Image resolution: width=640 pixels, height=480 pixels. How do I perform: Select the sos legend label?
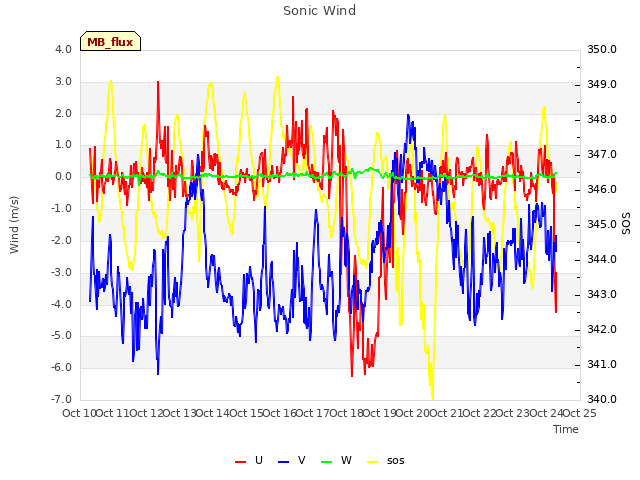coord(396,461)
